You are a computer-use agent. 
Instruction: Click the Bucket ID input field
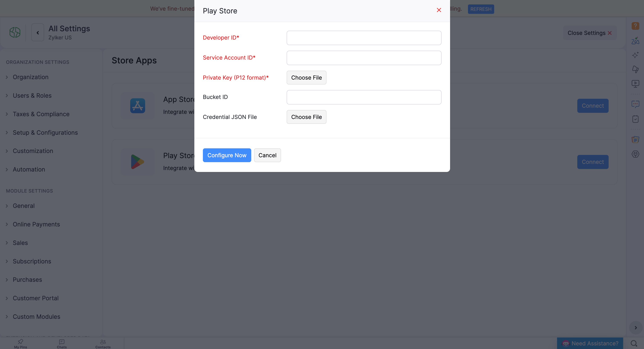pyautogui.click(x=364, y=97)
